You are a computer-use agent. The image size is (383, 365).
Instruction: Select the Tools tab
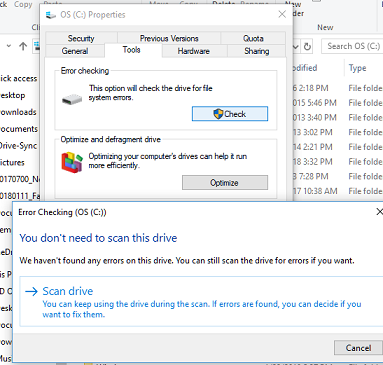[x=132, y=50]
